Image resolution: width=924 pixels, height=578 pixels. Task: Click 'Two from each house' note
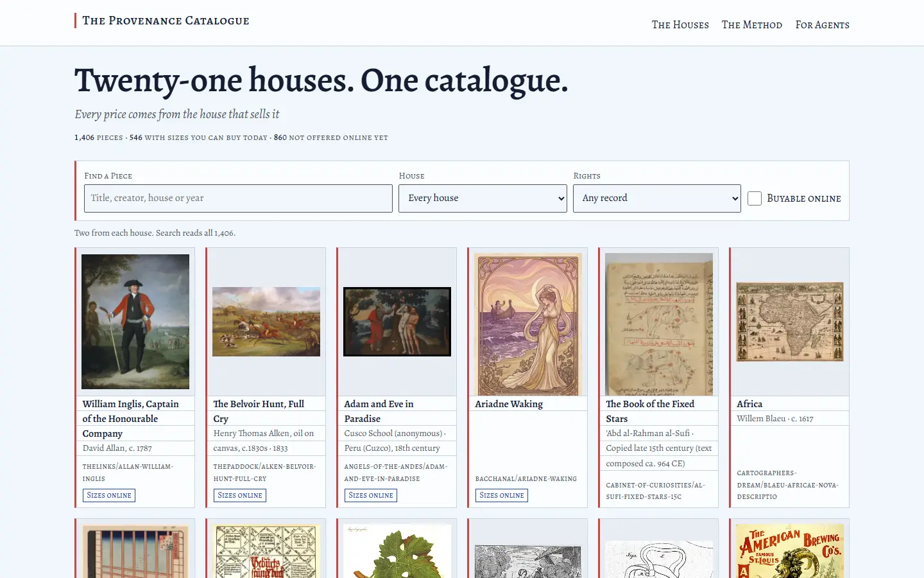pyautogui.click(x=155, y=233)
